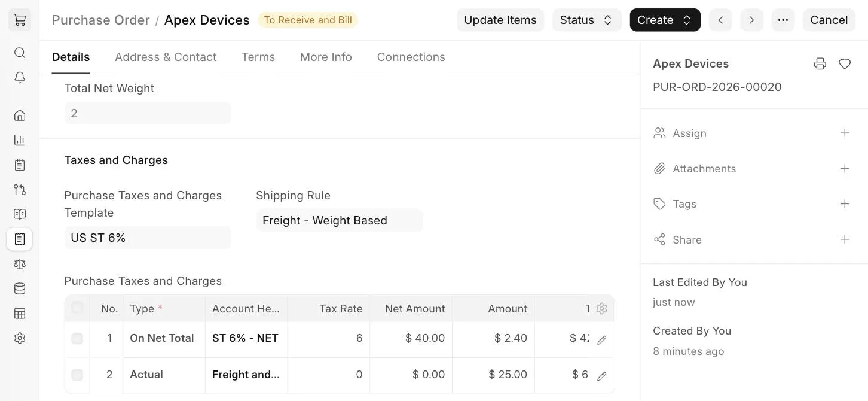Expand the Create dropdown
The image size is (868, 401).
point(665,20)
